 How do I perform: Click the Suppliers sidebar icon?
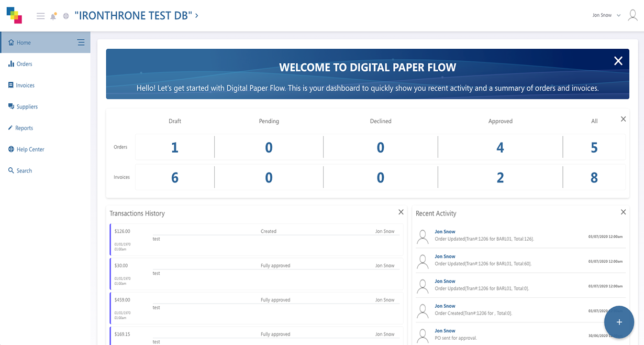[11, 106]
